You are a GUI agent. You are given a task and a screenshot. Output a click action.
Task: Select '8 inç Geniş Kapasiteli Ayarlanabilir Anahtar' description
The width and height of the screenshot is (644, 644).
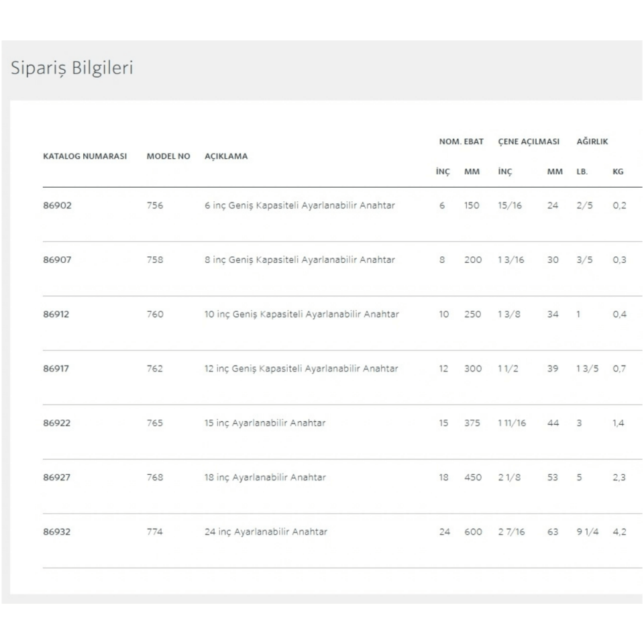tap(300, 260)
